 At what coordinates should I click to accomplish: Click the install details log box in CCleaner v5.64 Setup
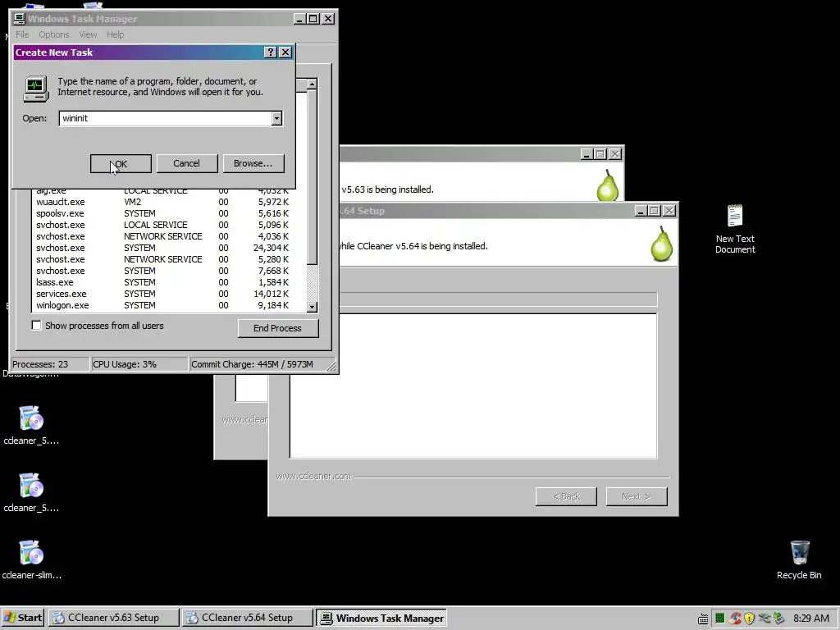(x=473, y=386)
